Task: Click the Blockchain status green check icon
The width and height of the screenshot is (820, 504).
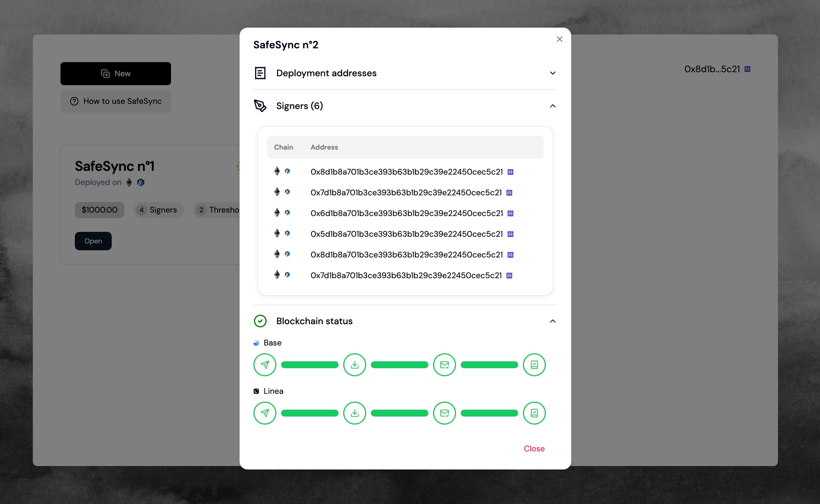Action: point(260,321)
